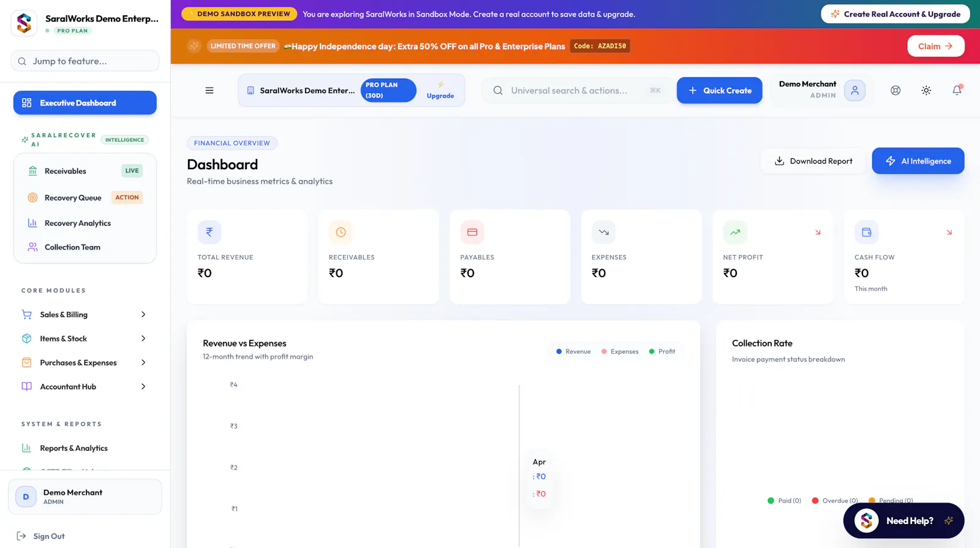Click the Total Revenue rupee icon
Image resolution: width=980 pixels, height=548 pixels.
(209, 232)
